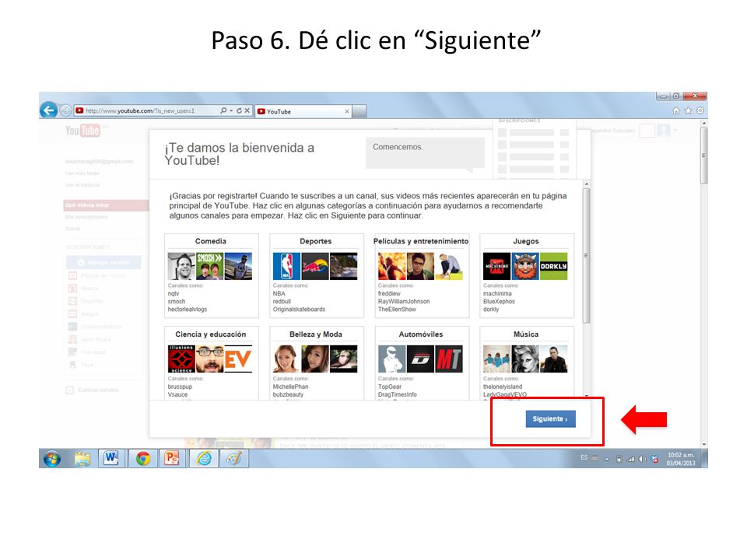Viewport: 747px width, 560px height.
Task: Click the dialog scrollbar down arrow
Action: pos(587,396)
